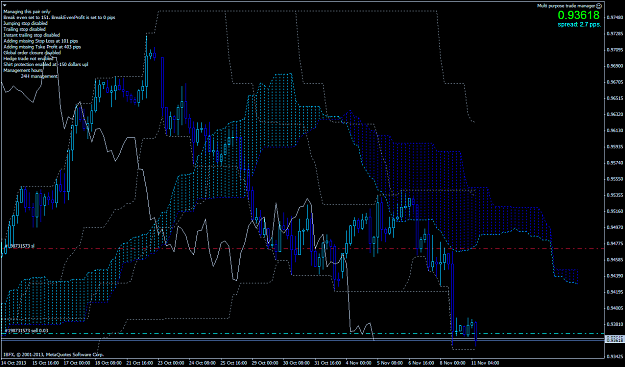Click the 'spread: 2.7 pps.' text
This screenshot has width=625, height=367.
click(x=579, y=24)
